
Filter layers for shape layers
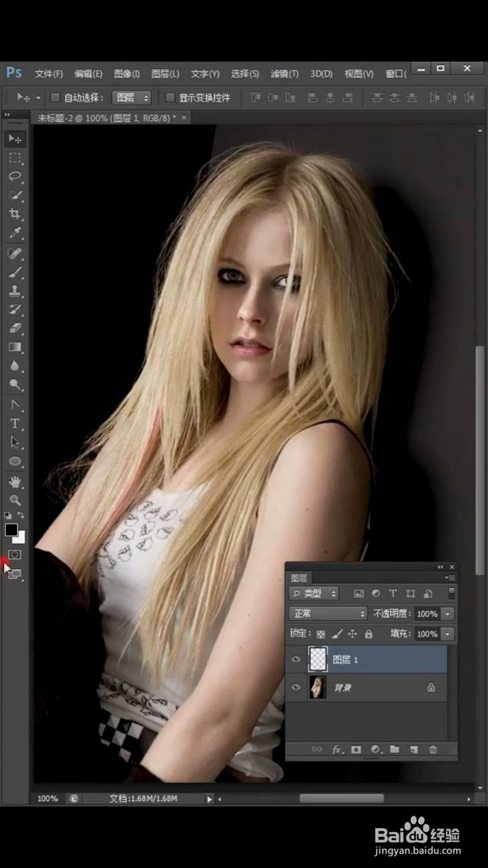tap(410, 593)
